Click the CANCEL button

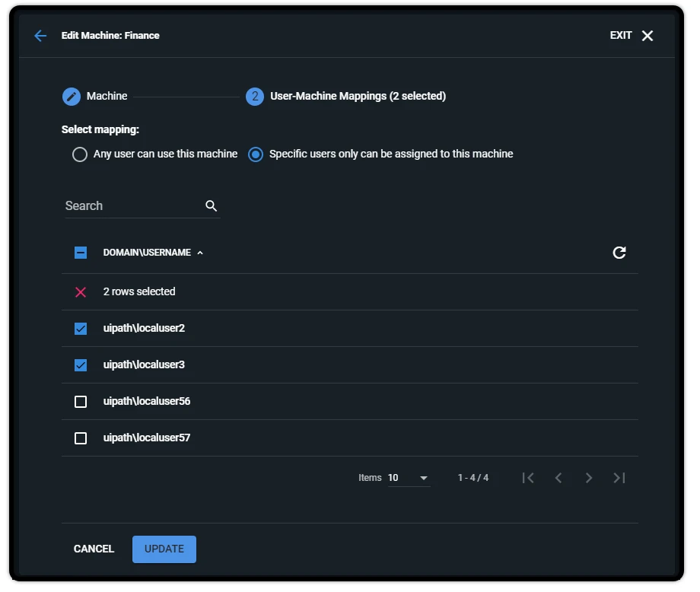(94, 549)
